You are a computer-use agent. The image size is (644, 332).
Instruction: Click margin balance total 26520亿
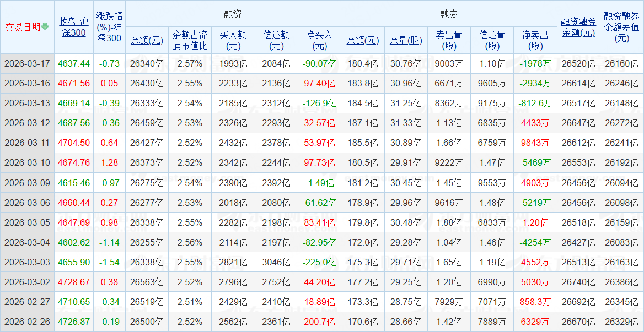(x=578, y=63)
